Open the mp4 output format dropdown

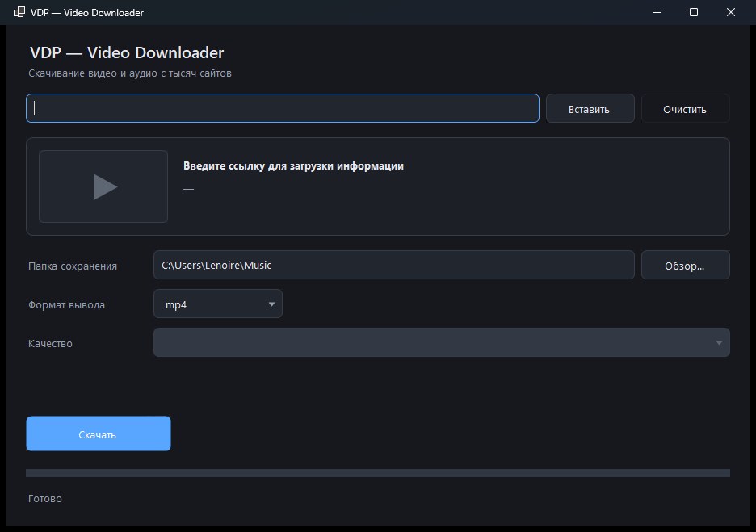point(218,304)
